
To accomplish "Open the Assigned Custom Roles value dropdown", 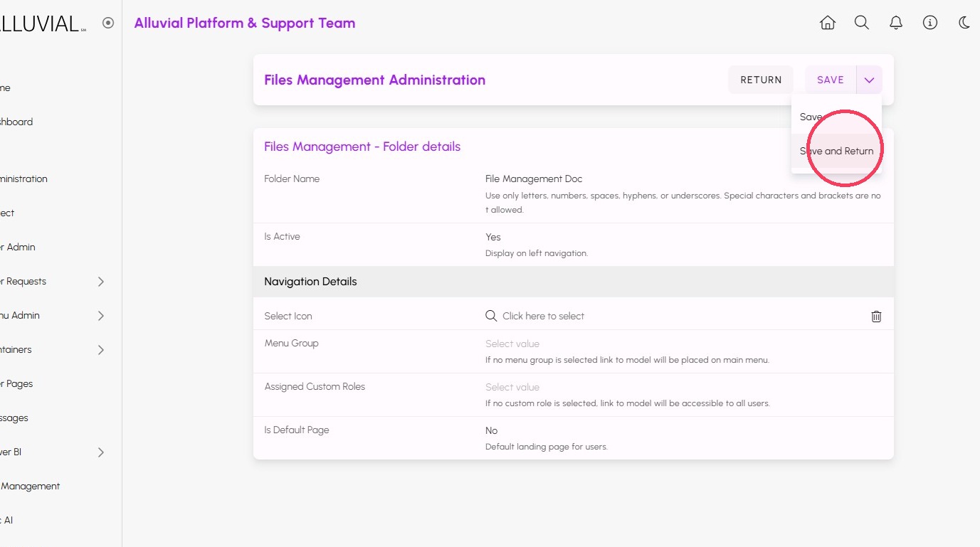I will [512, 387].
